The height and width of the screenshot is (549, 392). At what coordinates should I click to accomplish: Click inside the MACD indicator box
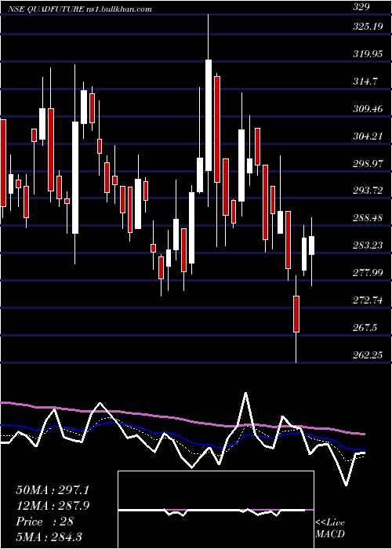(216, 510)
